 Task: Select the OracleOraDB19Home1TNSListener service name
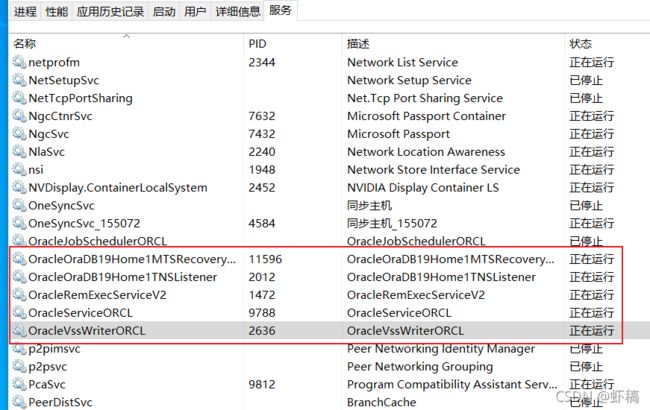[123, 277]
